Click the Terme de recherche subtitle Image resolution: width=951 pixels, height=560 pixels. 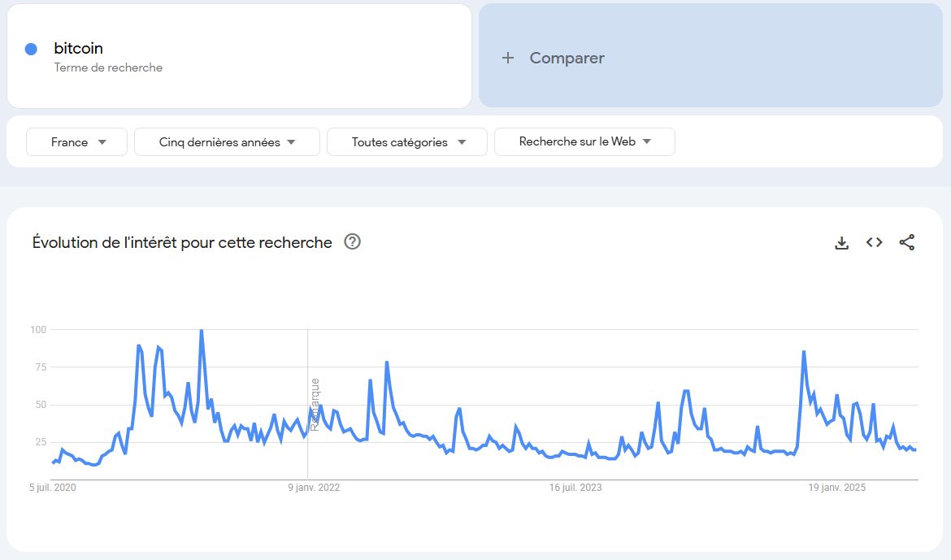tap(108, 68)
